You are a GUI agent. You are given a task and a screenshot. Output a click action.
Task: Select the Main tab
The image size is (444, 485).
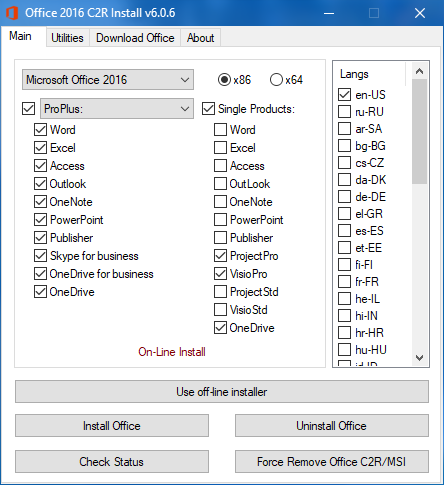click(x=20, y=36)
